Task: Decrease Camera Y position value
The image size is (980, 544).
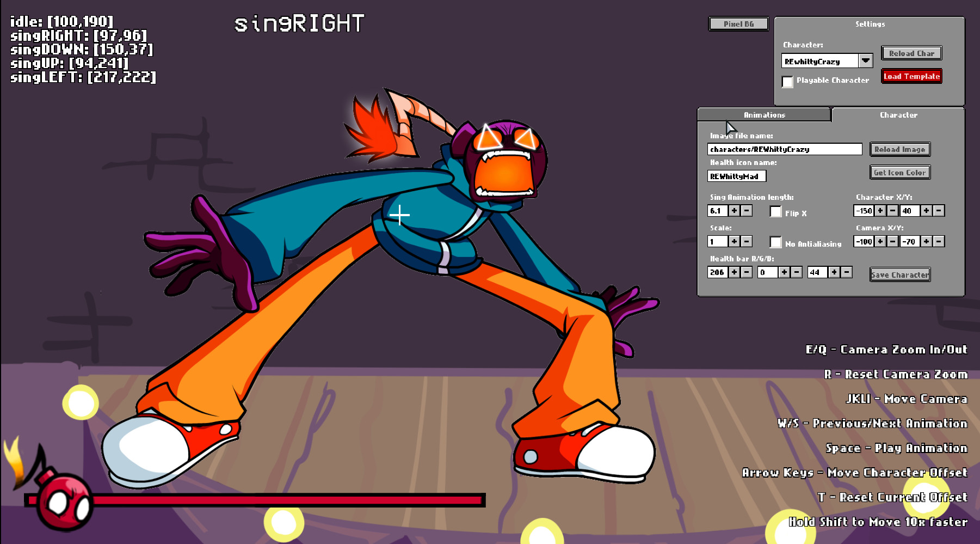Action: point(938,241)
